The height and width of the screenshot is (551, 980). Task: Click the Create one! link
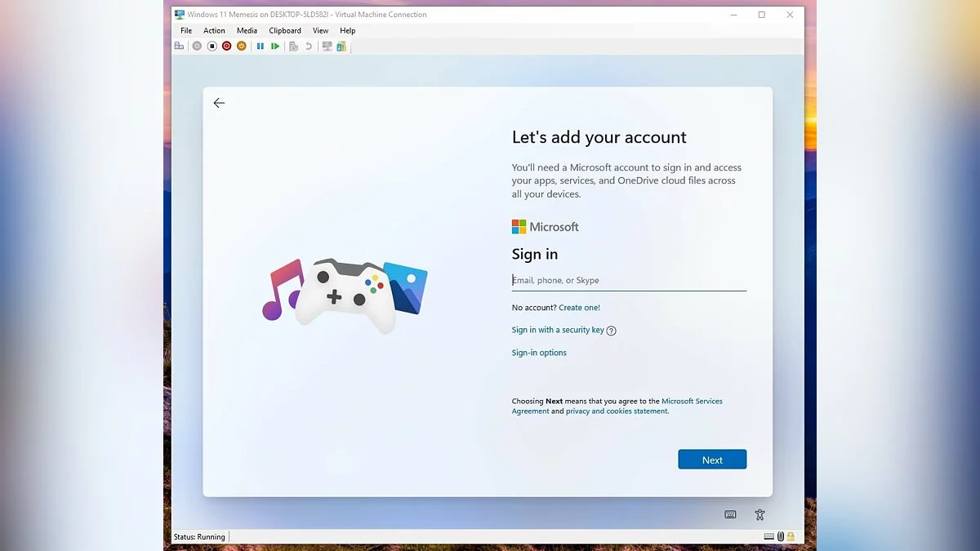coord(579,308)
